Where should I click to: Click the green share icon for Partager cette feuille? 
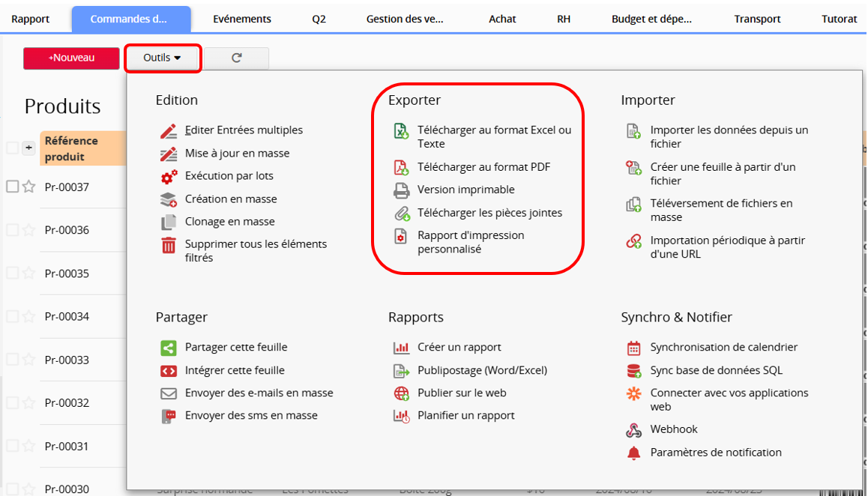tap(169, 348)
